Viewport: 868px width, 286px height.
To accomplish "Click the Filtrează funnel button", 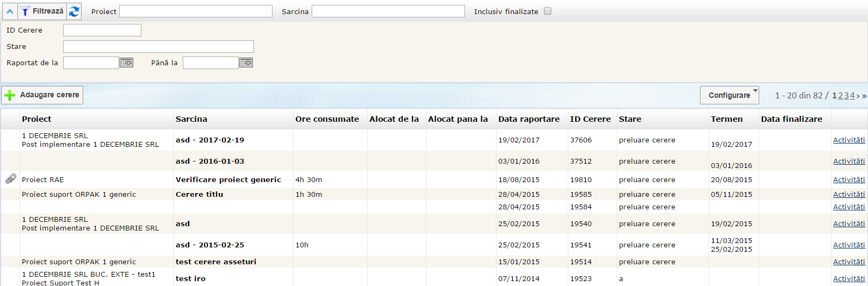I will point(42,11).
